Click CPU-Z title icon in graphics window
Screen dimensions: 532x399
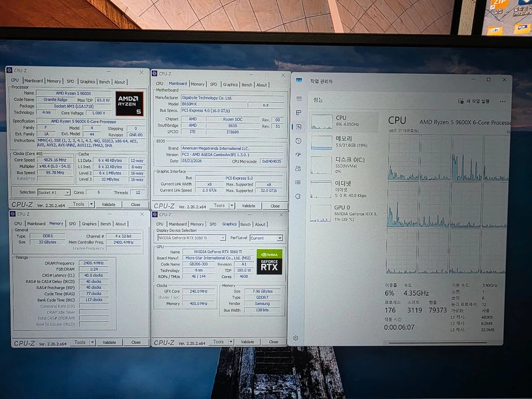(x=155, y=214)
